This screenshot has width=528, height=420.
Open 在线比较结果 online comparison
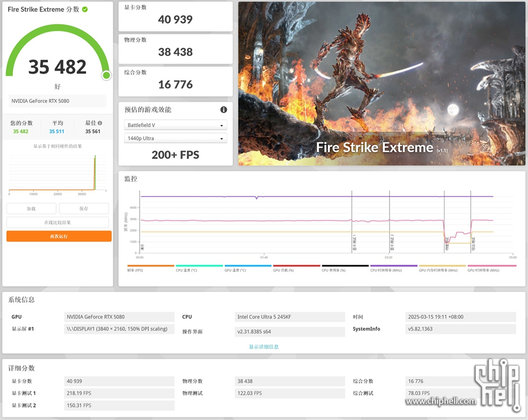(x=58, y=222)
